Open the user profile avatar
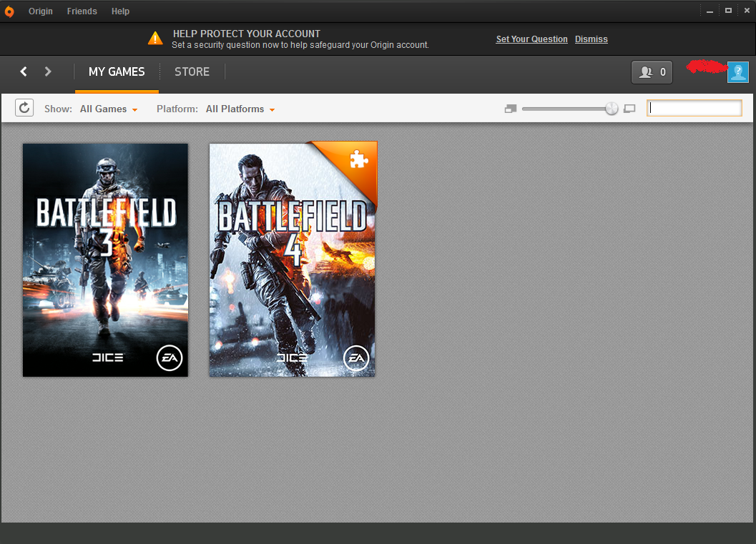756x544 pixels. coord(737,72)
